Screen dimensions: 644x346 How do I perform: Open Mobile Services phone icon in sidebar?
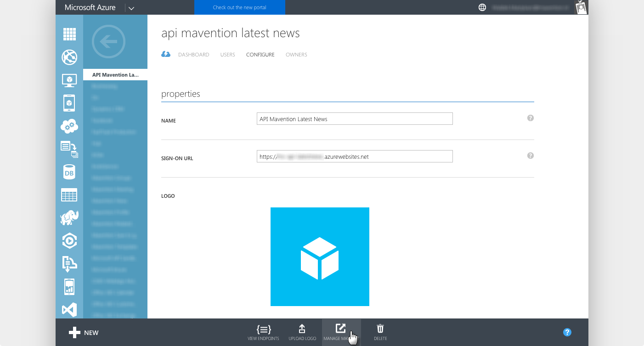point(69,103)
